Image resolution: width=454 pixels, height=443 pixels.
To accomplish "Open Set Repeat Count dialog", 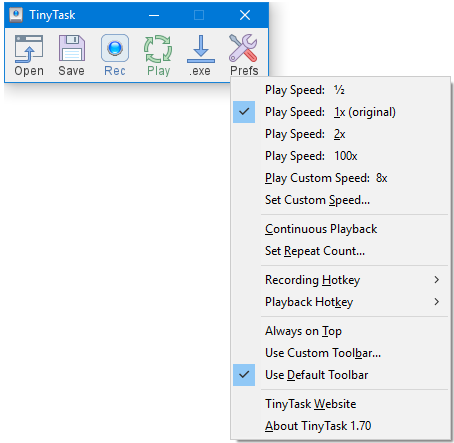I will tap(340, 251).
